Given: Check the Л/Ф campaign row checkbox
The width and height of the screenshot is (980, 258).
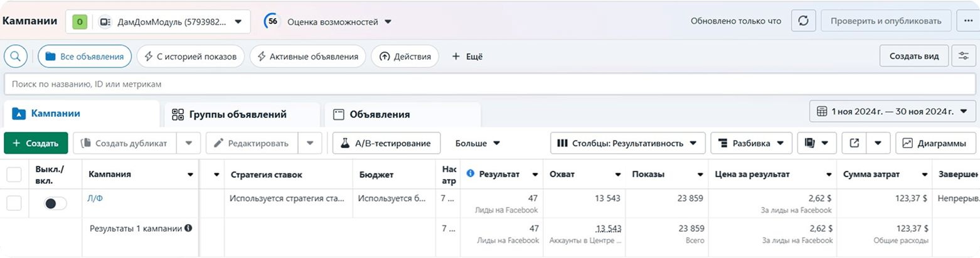Looking at the screenshot, I should (14, 203).
